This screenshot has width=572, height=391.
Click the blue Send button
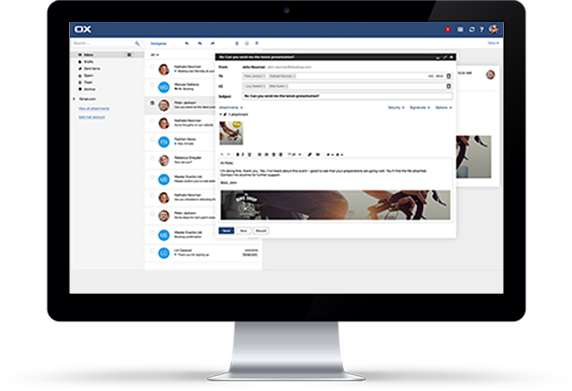click(x=226, y=231)
